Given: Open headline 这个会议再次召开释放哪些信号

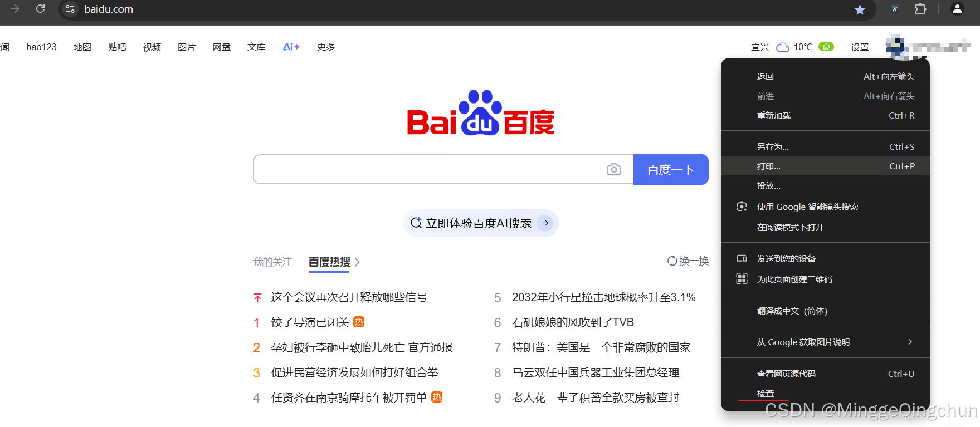Looking at the screenshot, I should tap(349, 297).
